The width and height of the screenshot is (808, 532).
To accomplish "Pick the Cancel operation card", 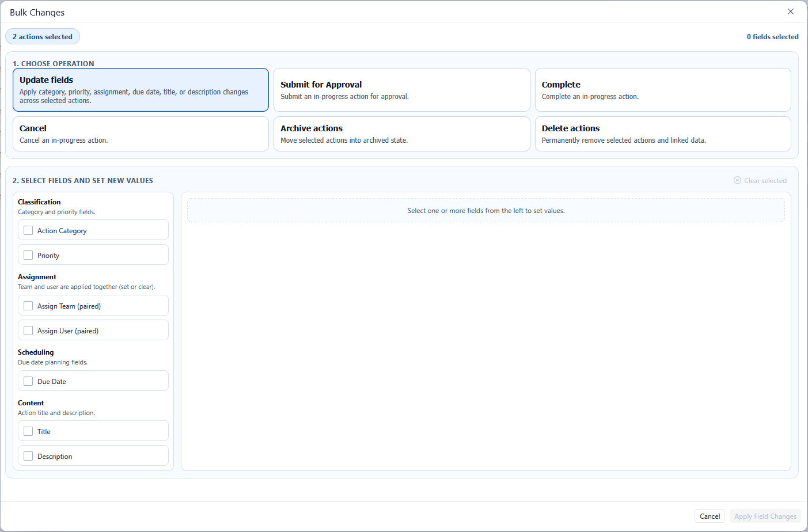I will (141, 134).
